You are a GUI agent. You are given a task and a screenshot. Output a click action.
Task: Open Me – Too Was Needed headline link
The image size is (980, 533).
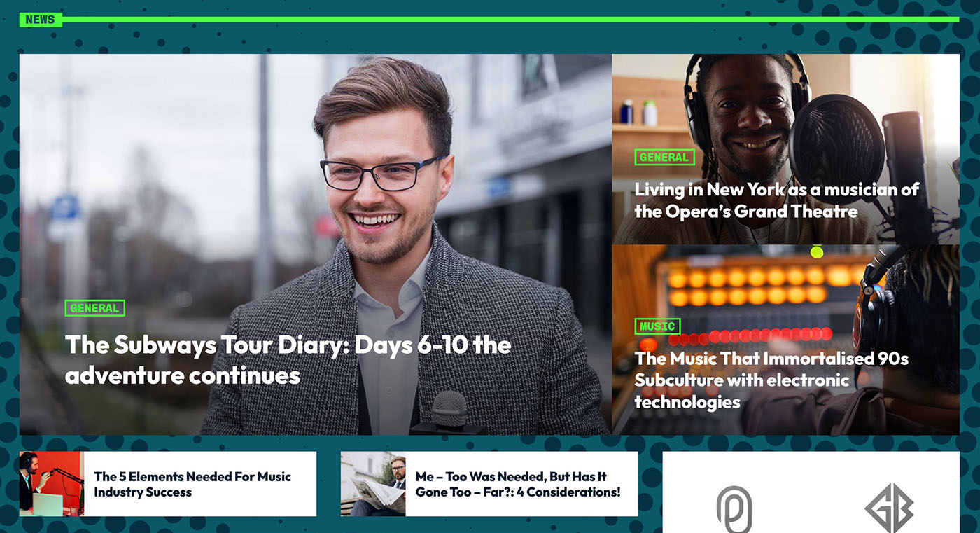(518, 484)
